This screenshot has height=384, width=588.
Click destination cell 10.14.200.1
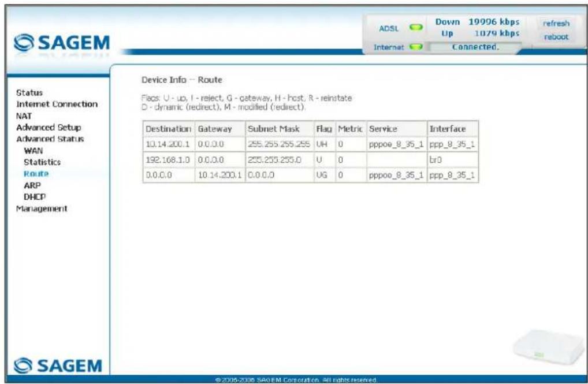tap(168, 144)
